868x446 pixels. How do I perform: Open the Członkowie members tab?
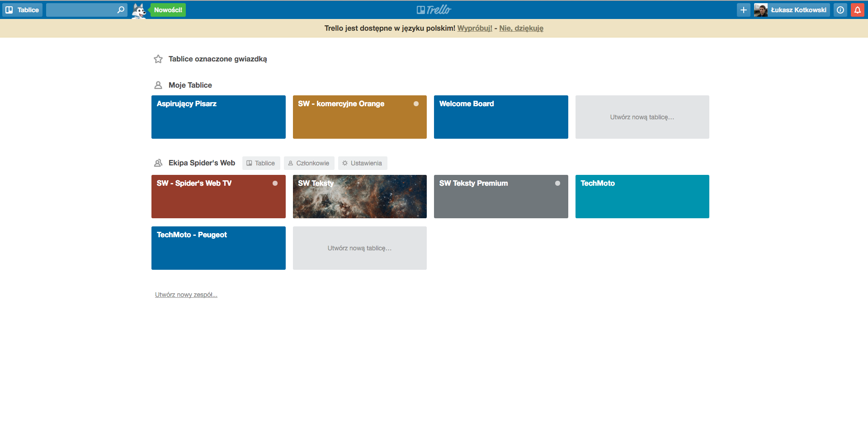(309, 163)
